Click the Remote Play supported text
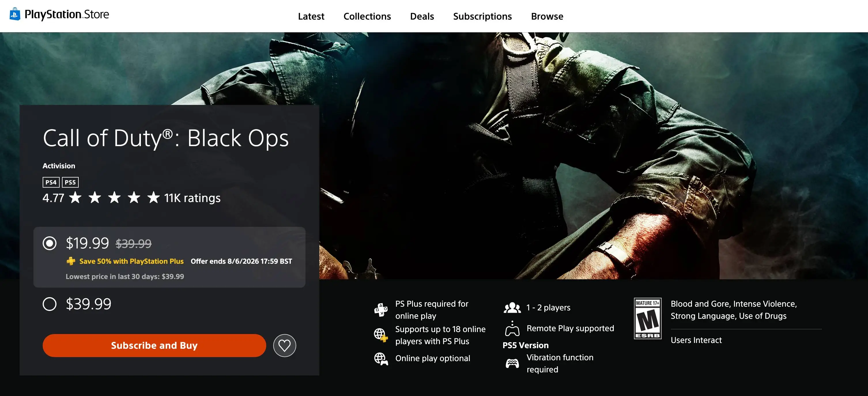Viewport: 868px width, 396px height. click(x=570, y=328)
